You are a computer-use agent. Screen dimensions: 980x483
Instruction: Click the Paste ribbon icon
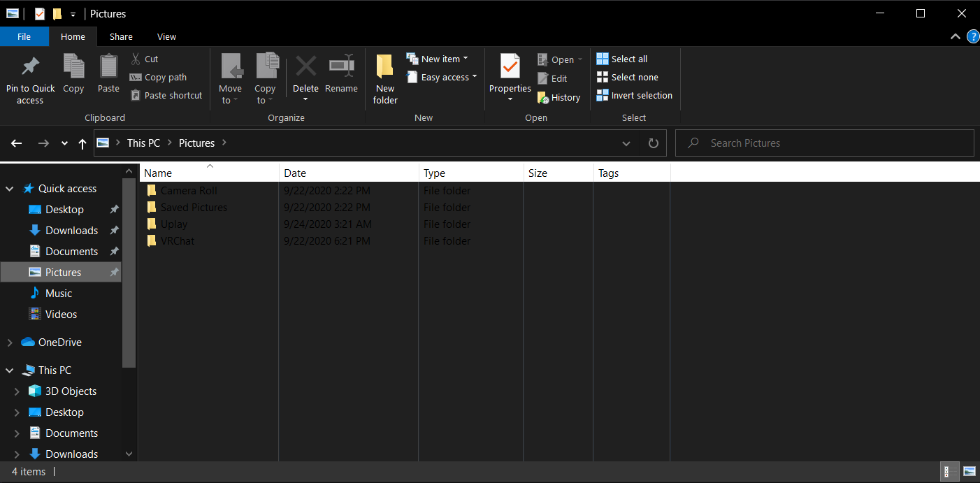[108, 66]
